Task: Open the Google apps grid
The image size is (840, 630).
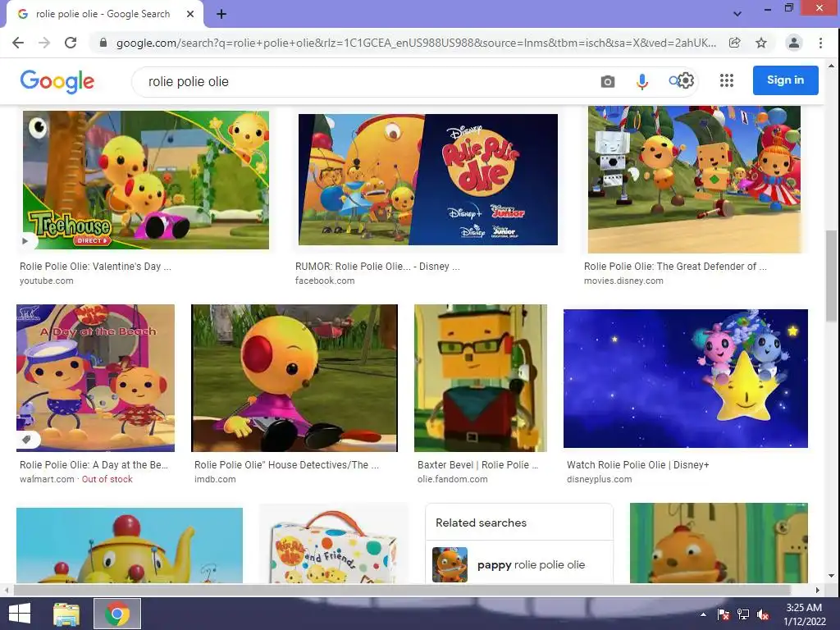Action: click(727, 80)
